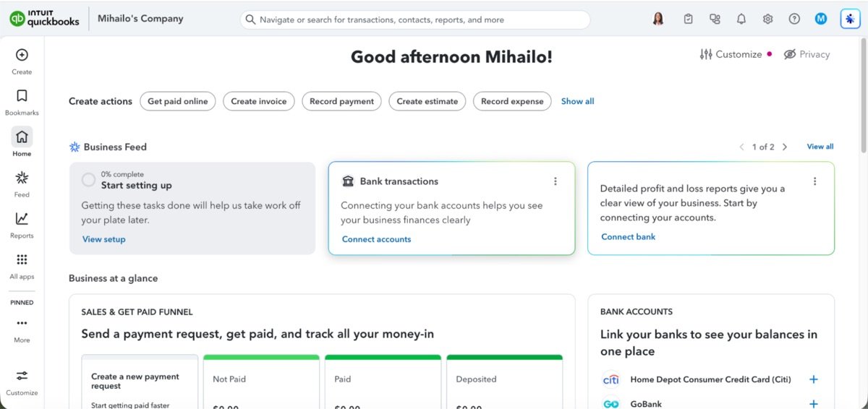The image size is (868, 409).
Task: Open the tasks clipboard icon in header
Action: pos(688,19)
